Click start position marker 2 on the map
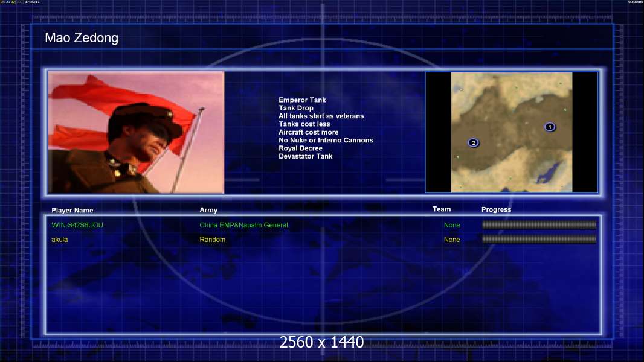Image resolution: width=644 pixels, height=362 pixels. coord(474,143)
